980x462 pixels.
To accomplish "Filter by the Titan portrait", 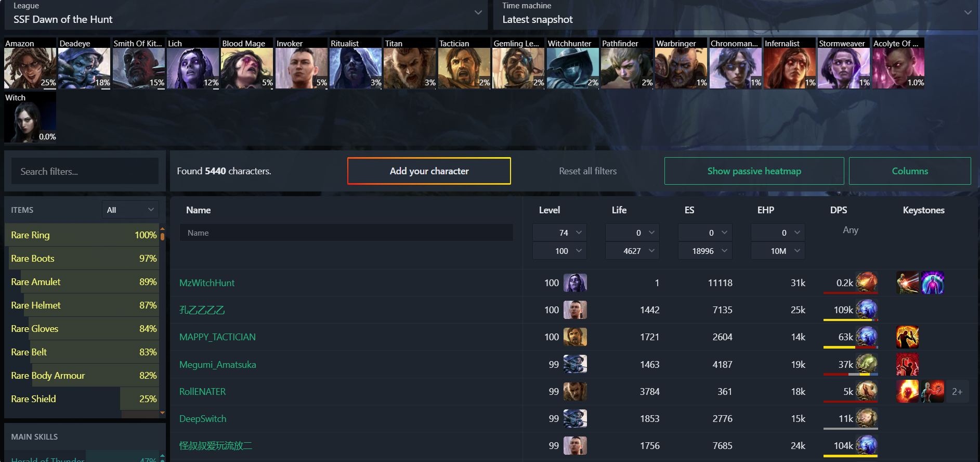I will coord(410,63).
